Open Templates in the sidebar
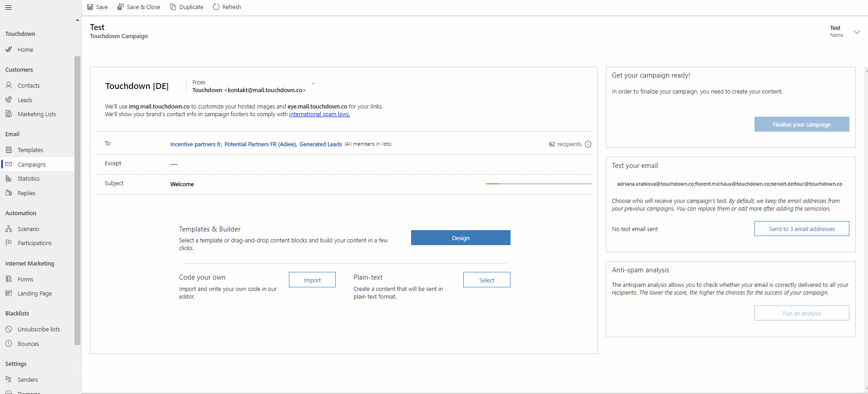The height and width of the screenshot is (394, 868). click(x=30, y=150)
